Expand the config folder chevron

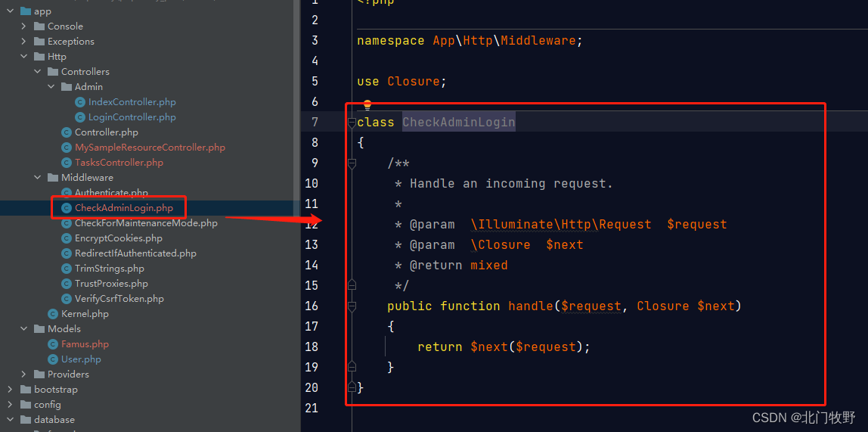click(x=10, y=404)
